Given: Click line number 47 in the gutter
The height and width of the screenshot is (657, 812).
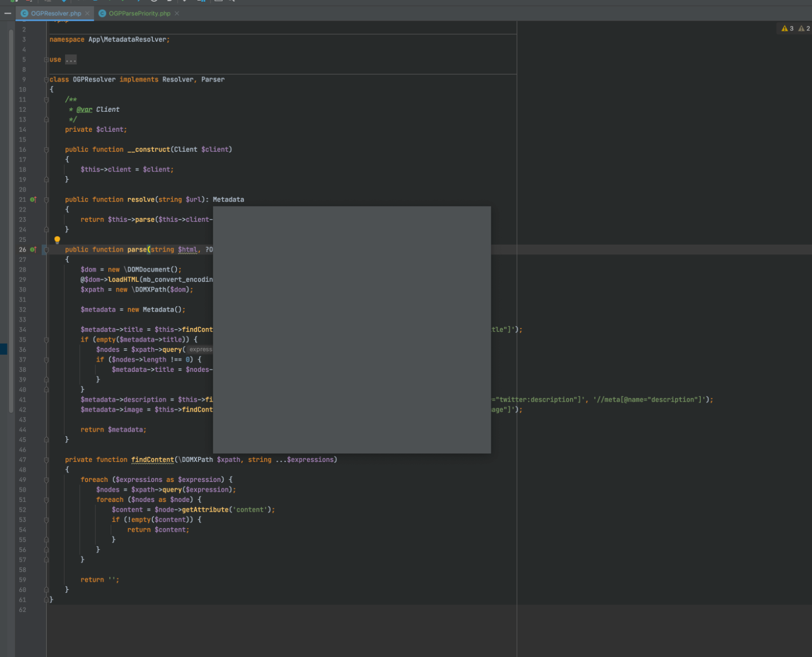Looking at the screenshot, I should [x=23, y=460].
